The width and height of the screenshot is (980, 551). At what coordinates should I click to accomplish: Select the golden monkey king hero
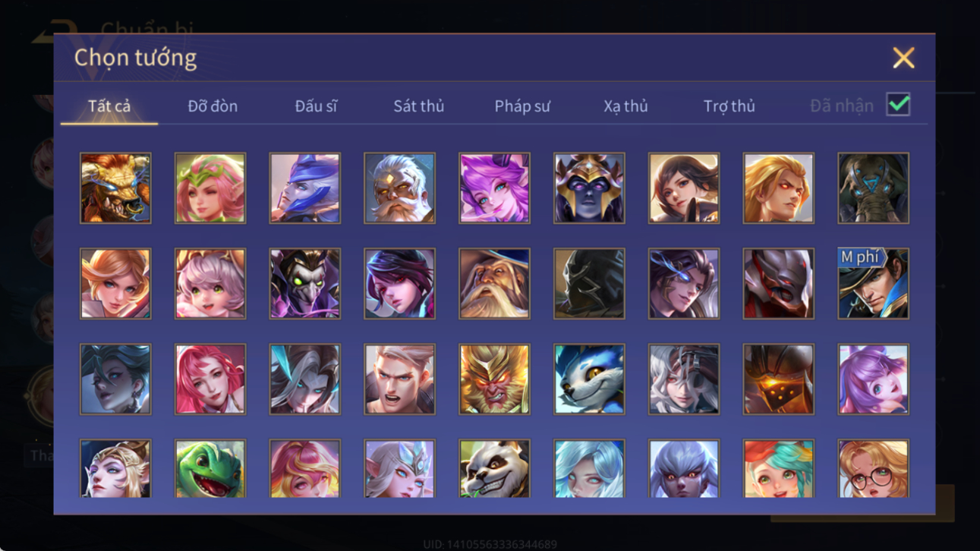[x=494, y=379]
